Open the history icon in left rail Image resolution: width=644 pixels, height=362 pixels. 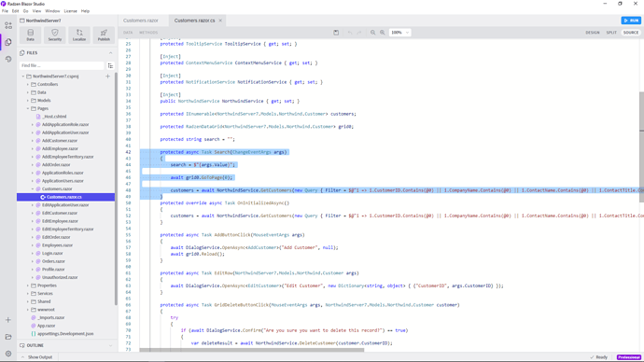tap(8, 59)
